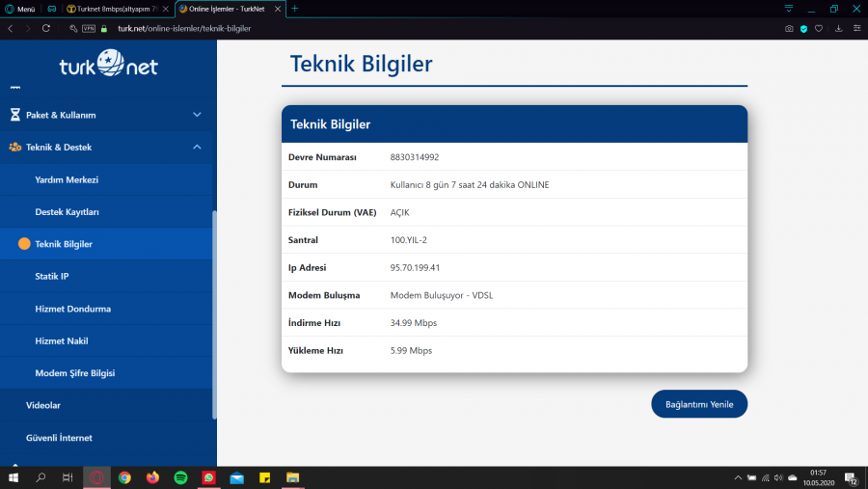
Task: Collapse the Teknik & Destek chevron
Action: 197,147
